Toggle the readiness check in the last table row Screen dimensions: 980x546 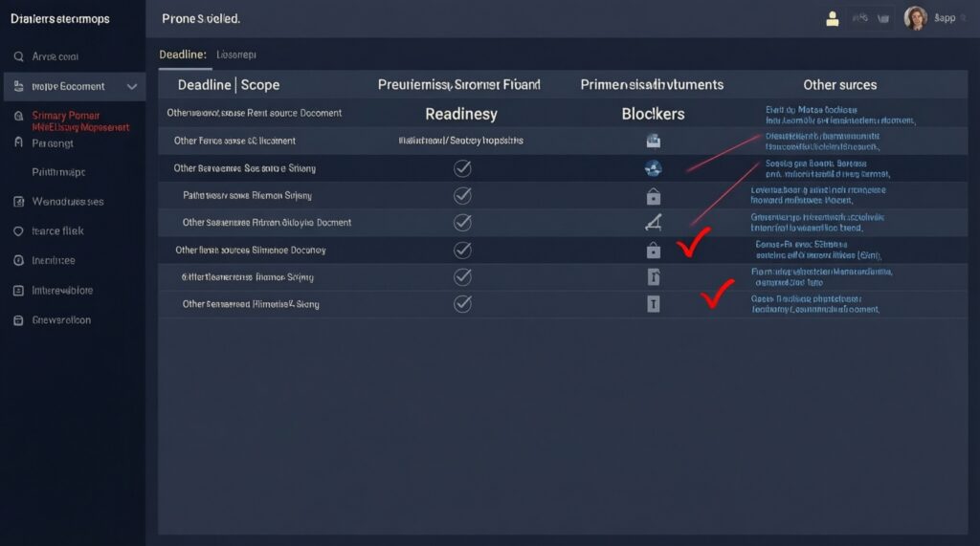pyautogui.click(x=462, y=304)
